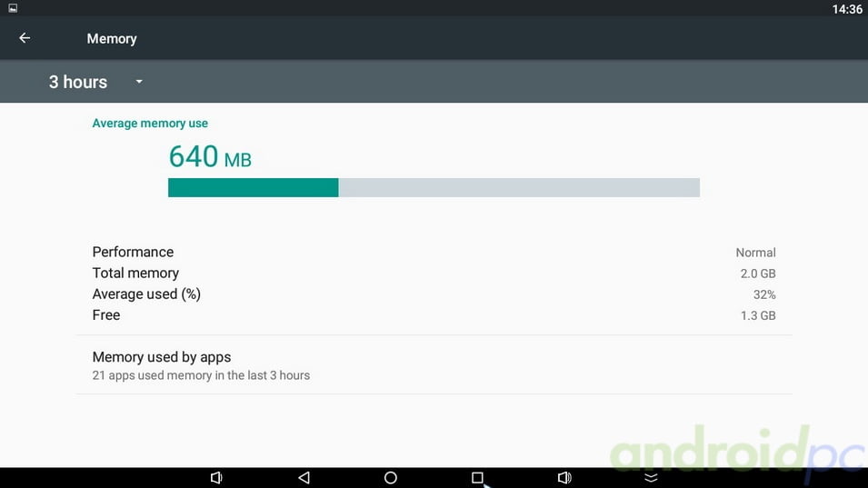Go back using the top arrow
Screen dimensions: 868x488
[25, 38]
